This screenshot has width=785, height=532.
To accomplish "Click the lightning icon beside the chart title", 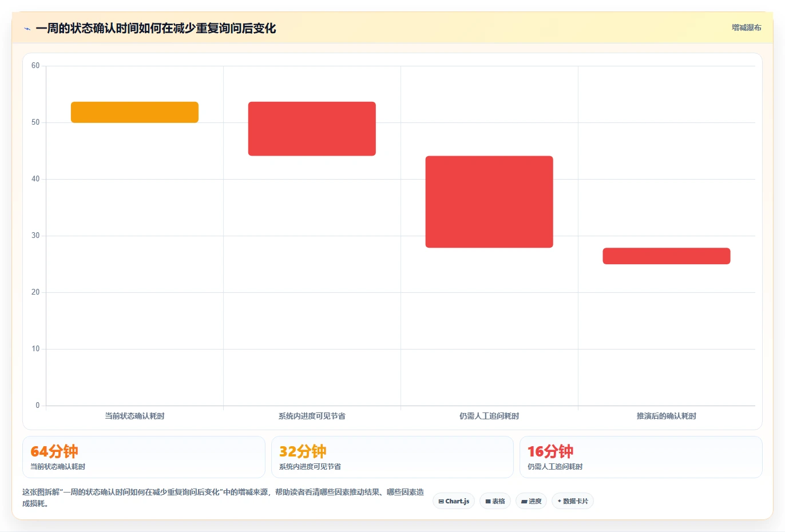I will [27, 29].
